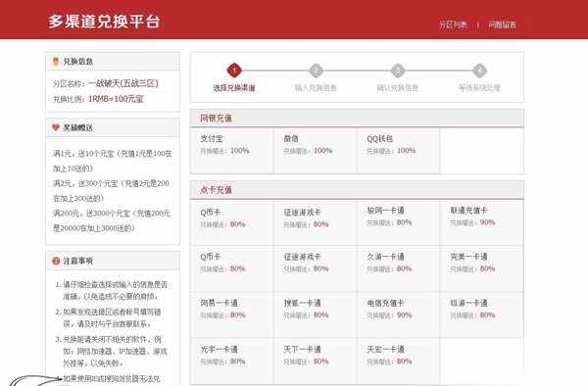Screen dimensions: 588x386
Task: Click the red step 1 marker
Action: pos(234,71)
